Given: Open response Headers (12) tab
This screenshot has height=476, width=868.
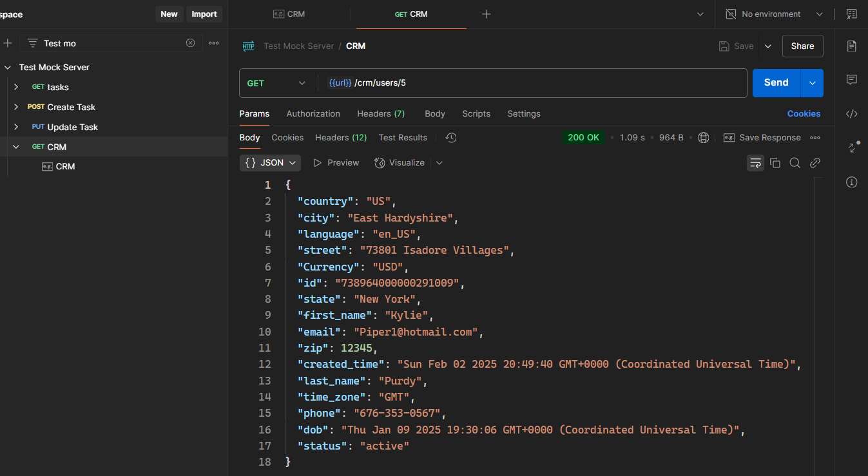Looking at the screenshot, I should [341, 138].
